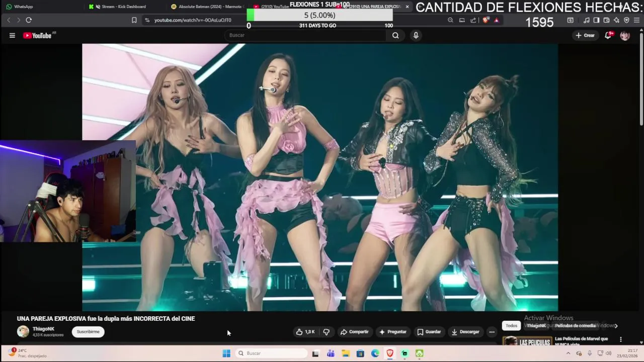
Task: Open the Brave Wallet icon
Action: click(606, 20)
